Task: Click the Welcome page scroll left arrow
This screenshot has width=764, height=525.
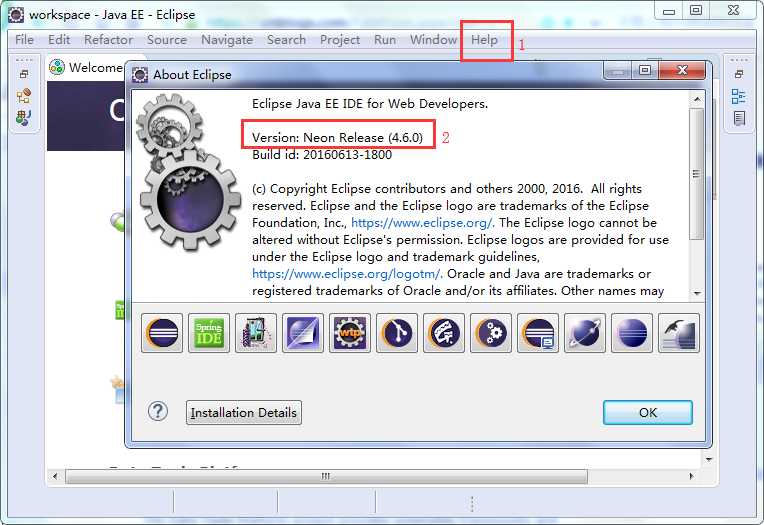Action: click(55, 476)
